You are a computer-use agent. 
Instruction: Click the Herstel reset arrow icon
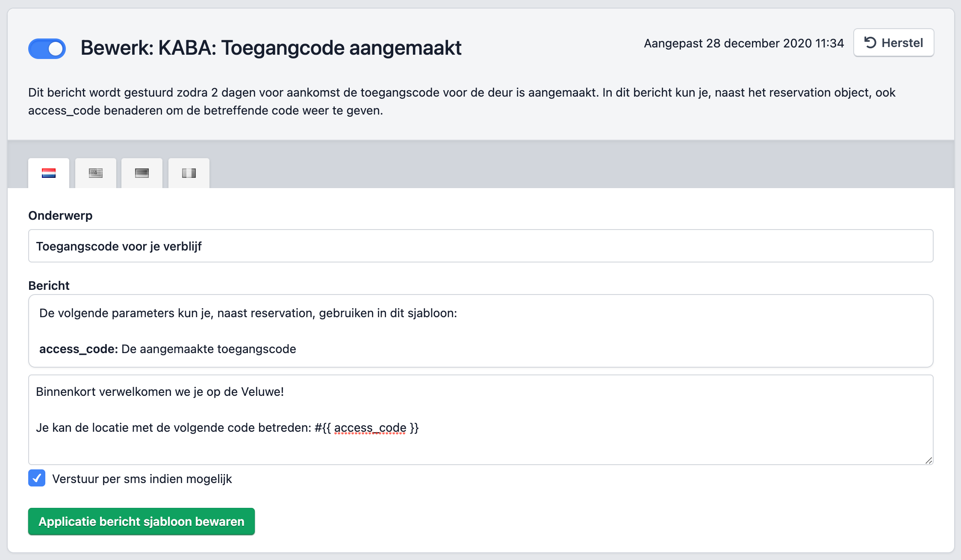pyautogui.click(x=870, y=43)
